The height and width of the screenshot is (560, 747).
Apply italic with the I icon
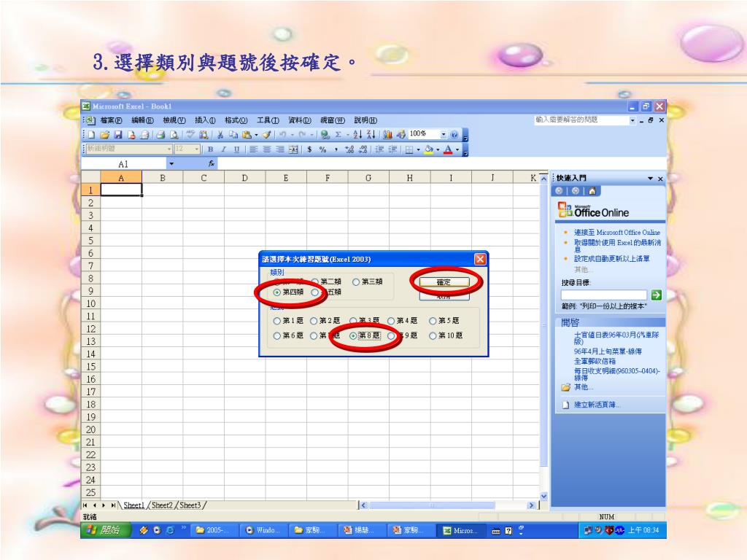pos(223,149)
